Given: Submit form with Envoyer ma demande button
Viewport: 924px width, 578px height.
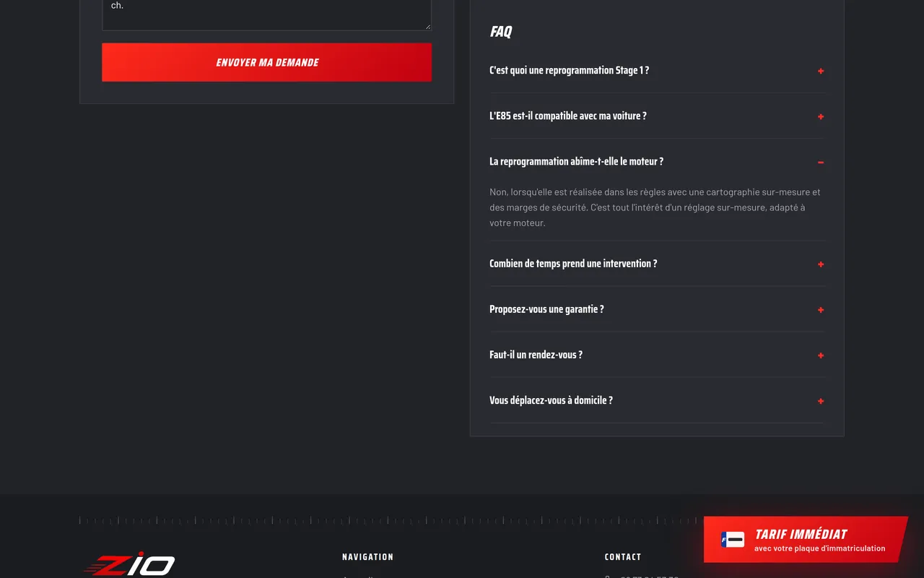Looking at the screenshot, I should click(x=266, y=62).
